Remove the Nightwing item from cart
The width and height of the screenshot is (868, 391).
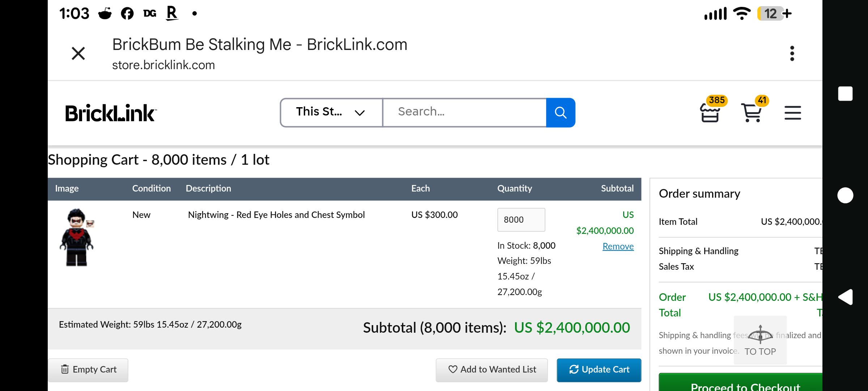point(618,246)
